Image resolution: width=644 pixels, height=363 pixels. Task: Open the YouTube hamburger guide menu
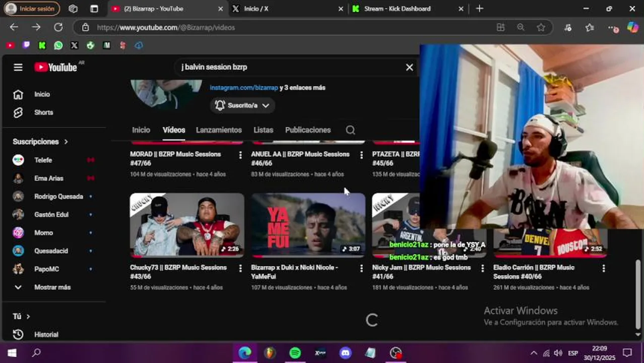click(18, 67)
